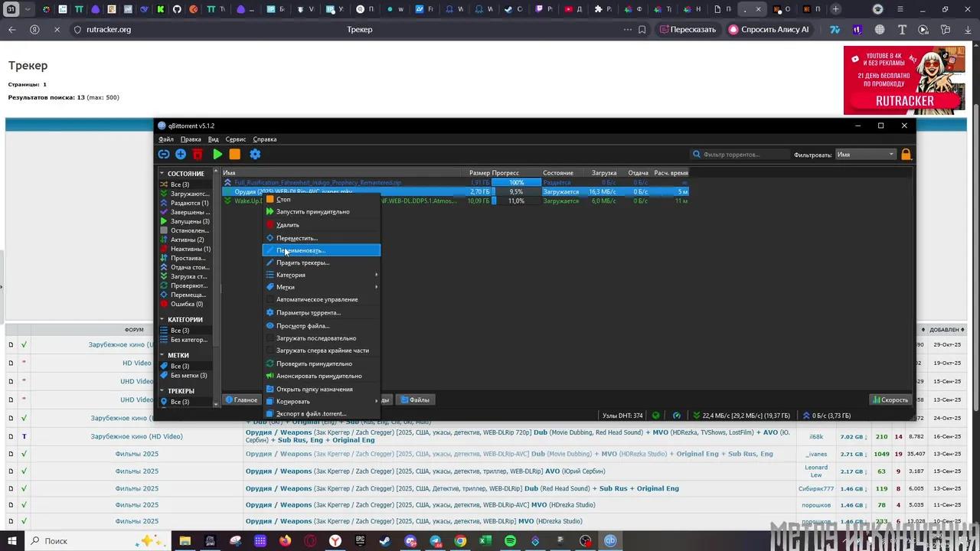Screen dimensions: 980x551
Task: Click the alternative speed limits gauge icon
Action: click(677, 416)
